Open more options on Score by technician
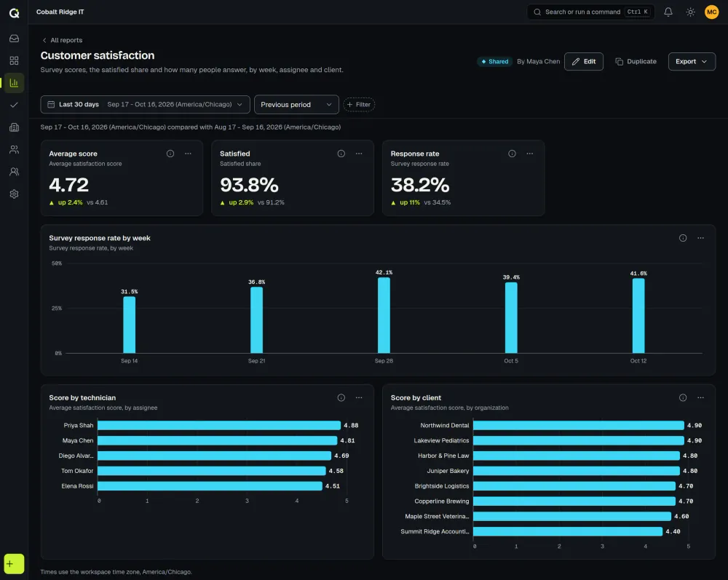Image resolution: width=728 pixels, height=580 pixels. point(359,397)
